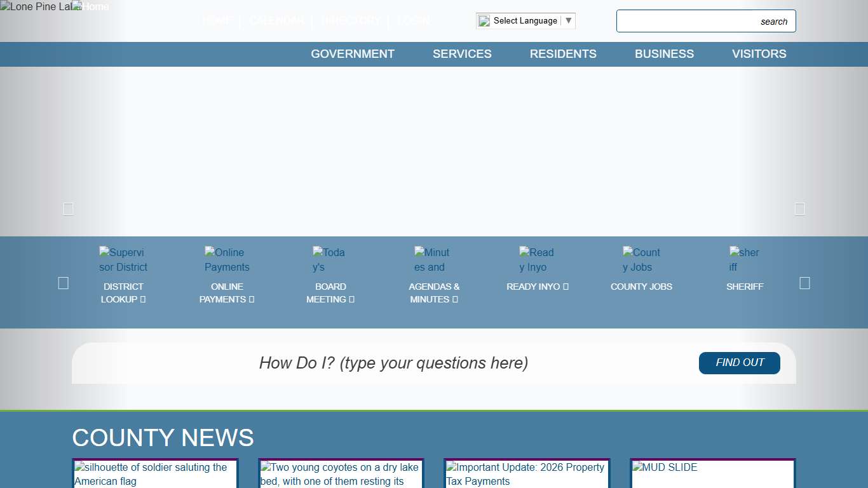This screenshot has height=488, width=868.
Task: Select the Agendas & Minutes icon
Action: (x=432, y=260)
